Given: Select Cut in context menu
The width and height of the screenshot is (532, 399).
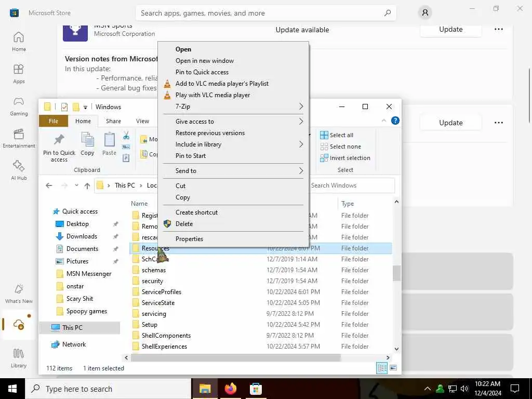Looking at the screenshot, I should coord(233,186).
